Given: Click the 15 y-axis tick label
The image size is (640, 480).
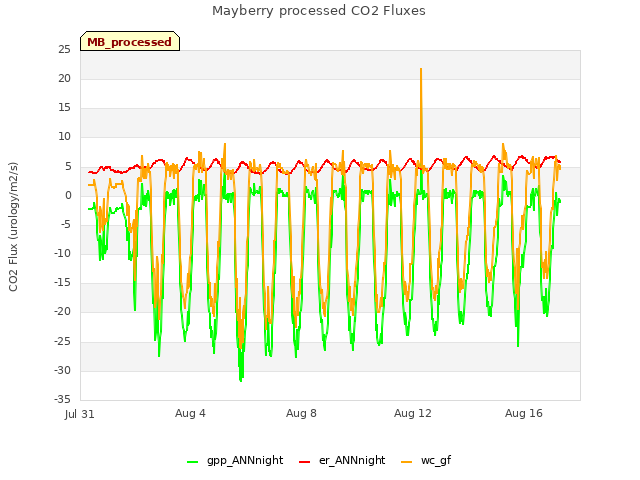Looking at the screenshot, I should (64, 107).
